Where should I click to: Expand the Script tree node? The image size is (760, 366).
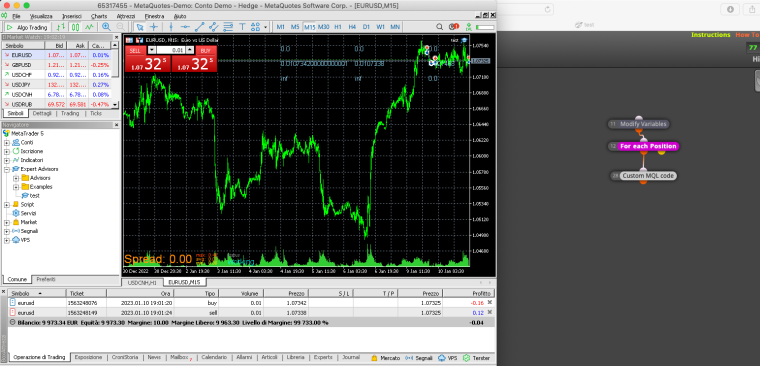pos(7,205)
